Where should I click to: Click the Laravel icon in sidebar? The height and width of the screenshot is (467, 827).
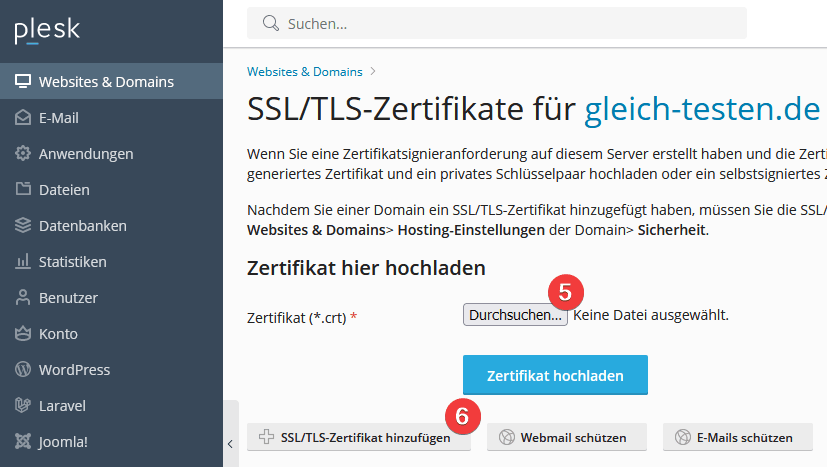pyautogui.click(x=23, y=405)
